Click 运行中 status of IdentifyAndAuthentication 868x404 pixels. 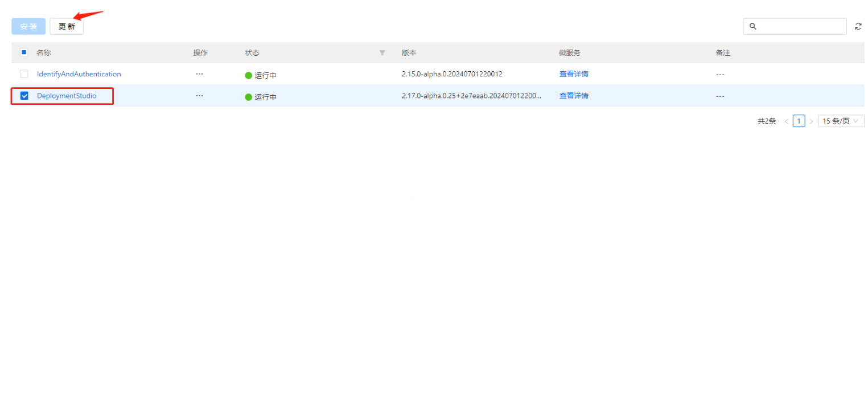click(261, 75)
